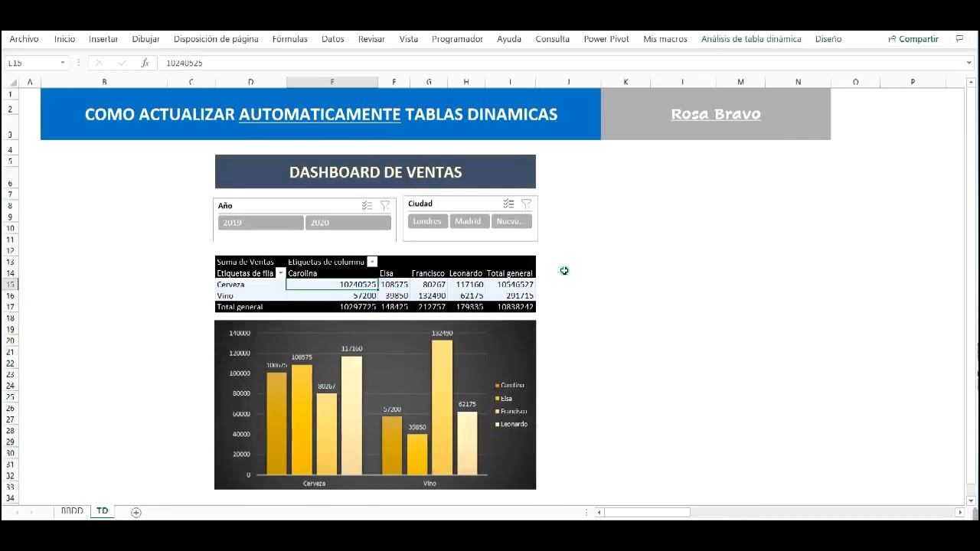The width and height of the screenshot is (980, 551).
Task: Click the formula bar confirm checkmark icon
Action: coord(122,63)
